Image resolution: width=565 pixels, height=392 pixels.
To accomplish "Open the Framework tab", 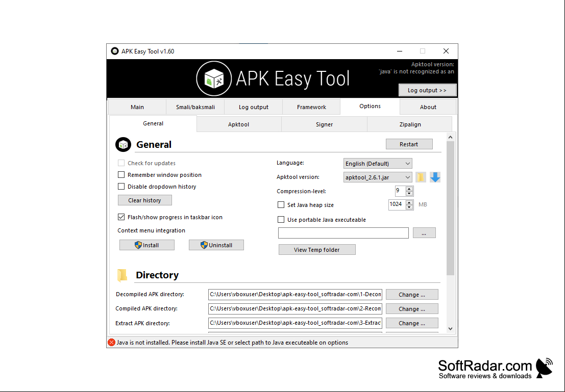I will (x=311, y=107).
